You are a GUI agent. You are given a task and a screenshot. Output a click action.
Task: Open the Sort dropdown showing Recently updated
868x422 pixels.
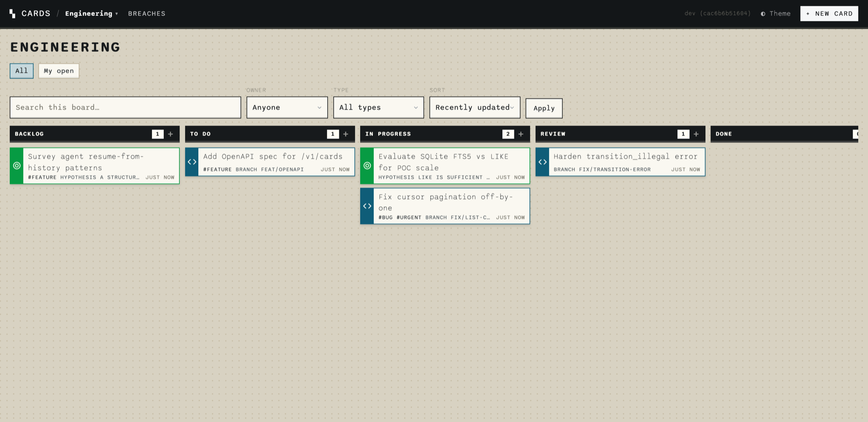[474, 107]
